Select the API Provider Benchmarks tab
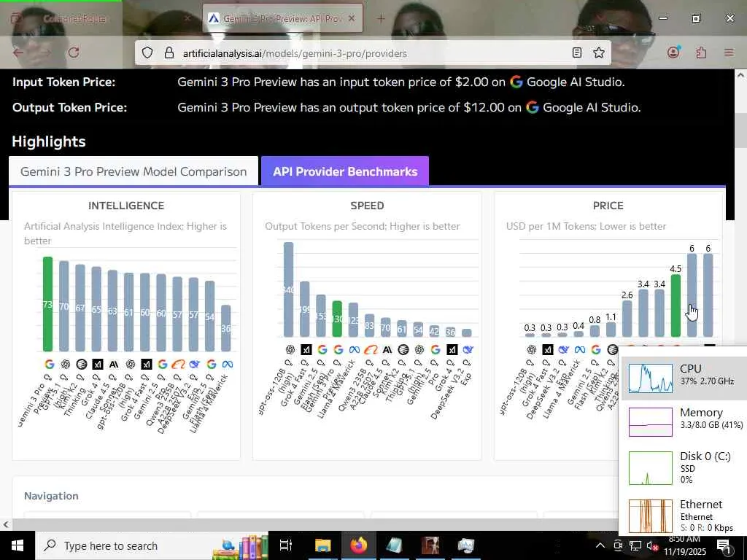This screenshot has width=747, height=560. point(345,171)
